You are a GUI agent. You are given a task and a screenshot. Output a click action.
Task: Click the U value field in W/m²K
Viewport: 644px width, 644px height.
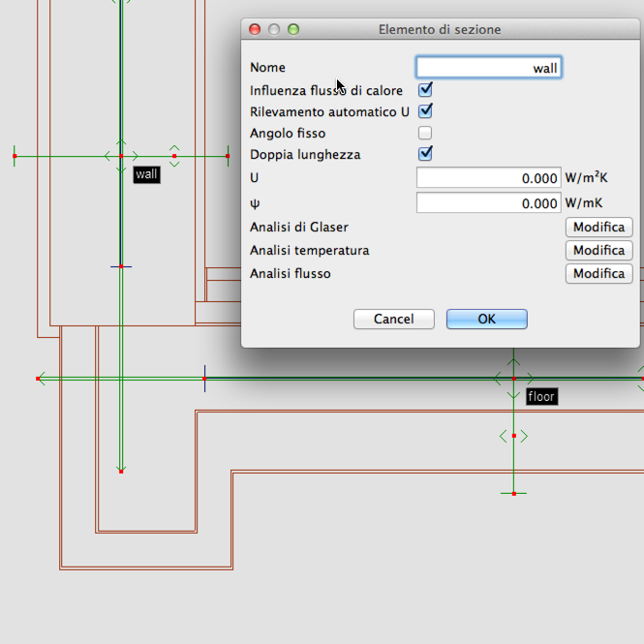click(x=488, y=178)
